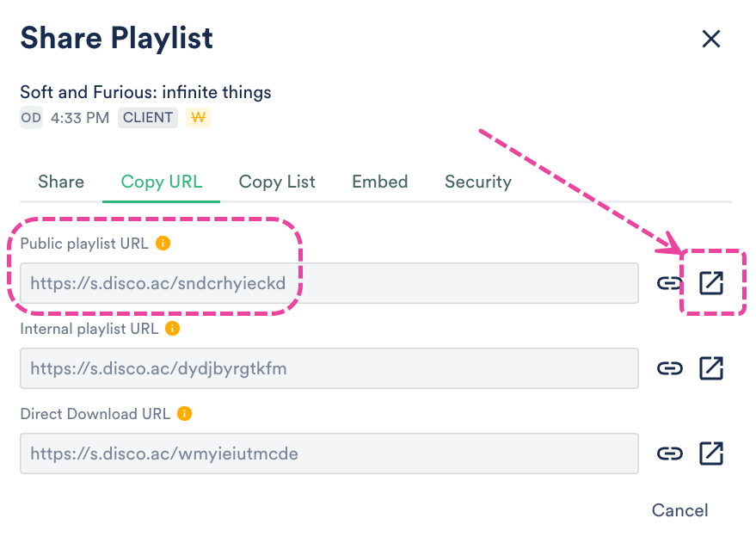Click info icon beside Internal playlist URL
The width and height of the screenshot is (756, 537).
172,329
